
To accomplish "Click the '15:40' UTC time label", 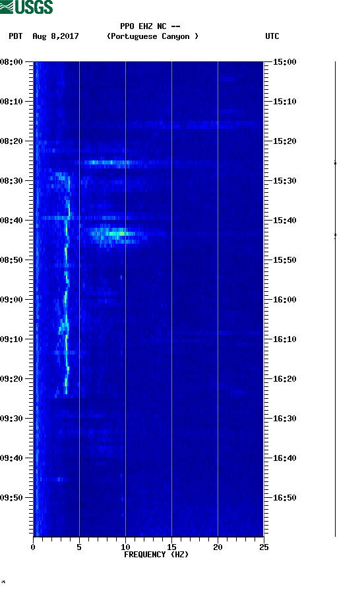I will point(284,220).
